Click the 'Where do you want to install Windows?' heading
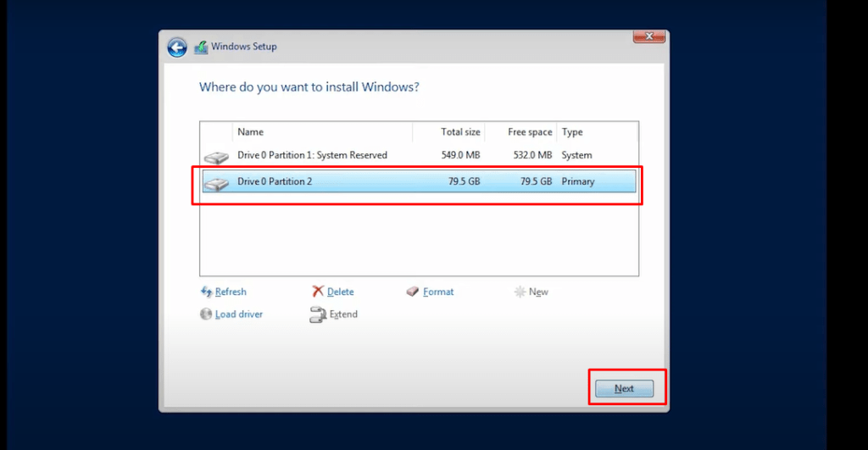The height and width of the screenshot is (450, 868). [309, 87]
